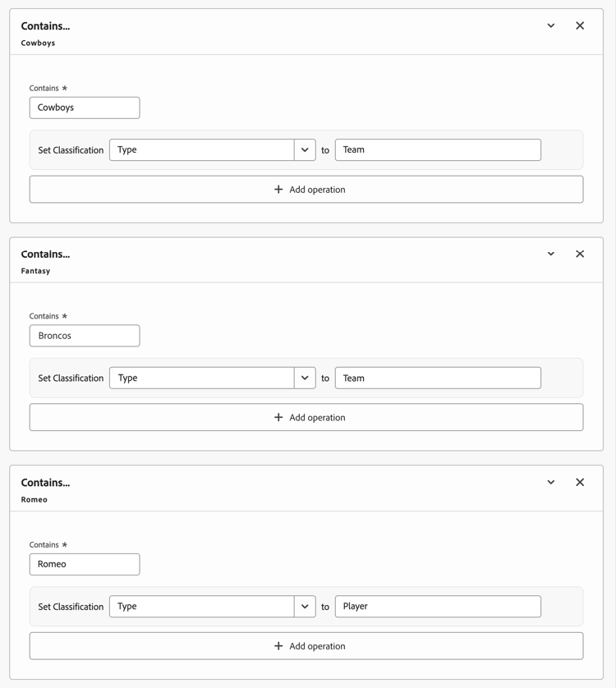Viewport: 616px width, 688px height.
Task: Edit the Team value in the Fantasy rule
Action: pyautogui.click(x=438, y=378)
